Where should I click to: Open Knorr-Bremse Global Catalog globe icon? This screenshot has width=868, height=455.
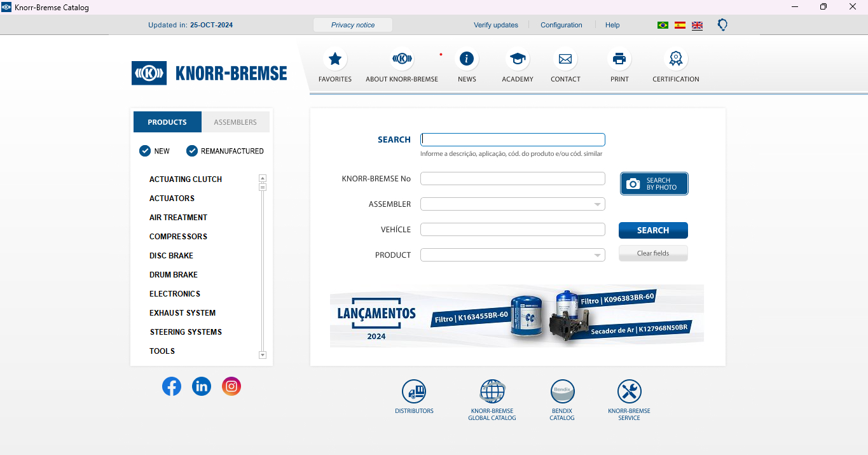(492, 391)
